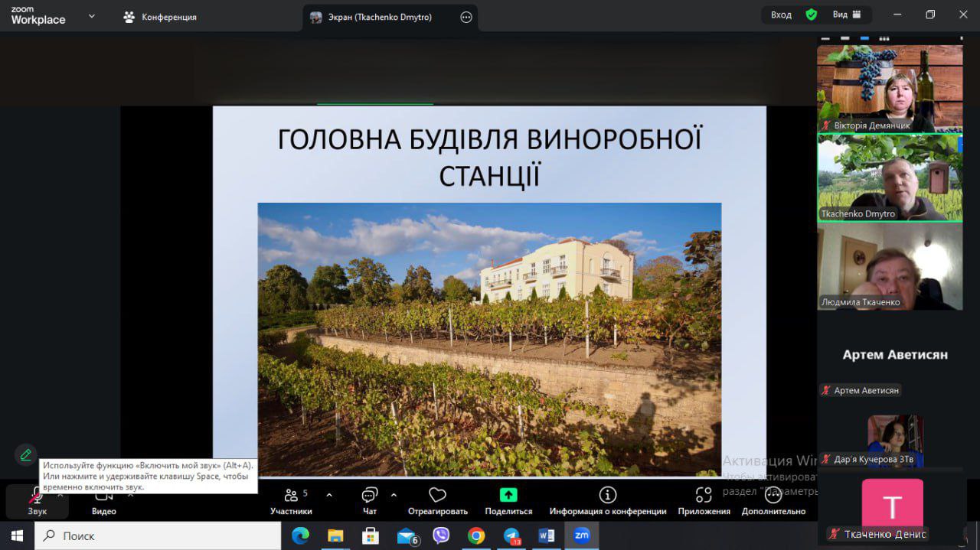Open the Zoom Workplace dropdown arrow
The height and width of the screenshot is (550, 980).
click(92, 15)
